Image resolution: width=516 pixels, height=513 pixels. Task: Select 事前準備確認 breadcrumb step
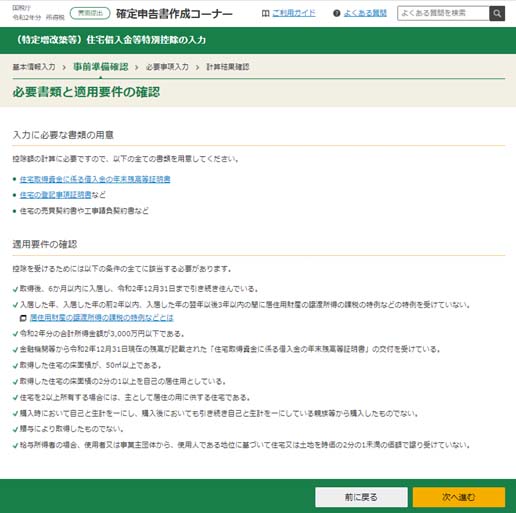pyautogui.click(x=101, y=67)
